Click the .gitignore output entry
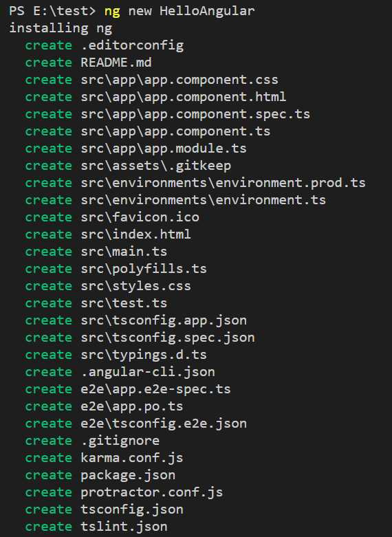The image size is (392, 537). click(120, 441)
